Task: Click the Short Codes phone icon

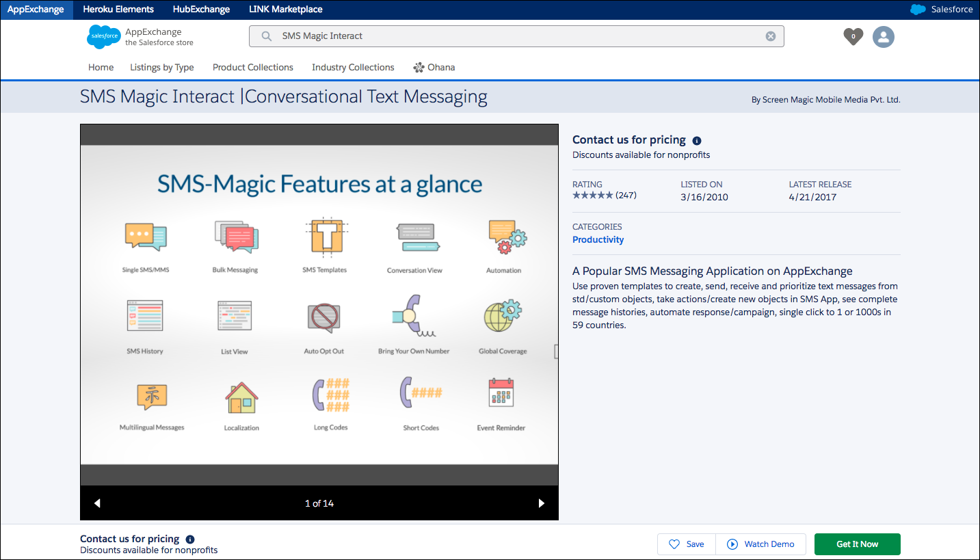Action: pyautogui.click(x=421, y=392)
